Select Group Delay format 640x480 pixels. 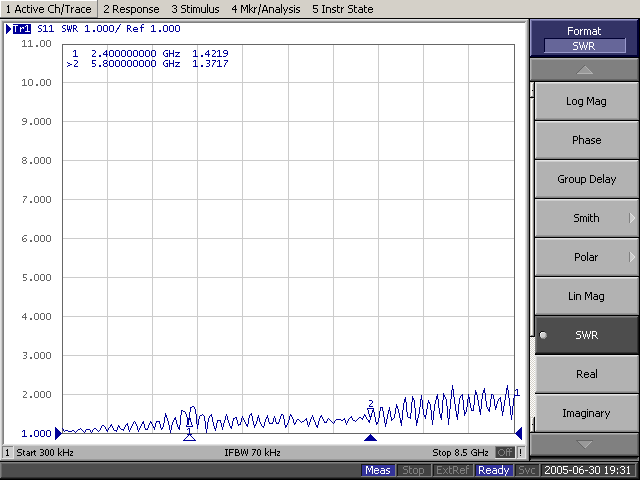click(x=586, y=179)
